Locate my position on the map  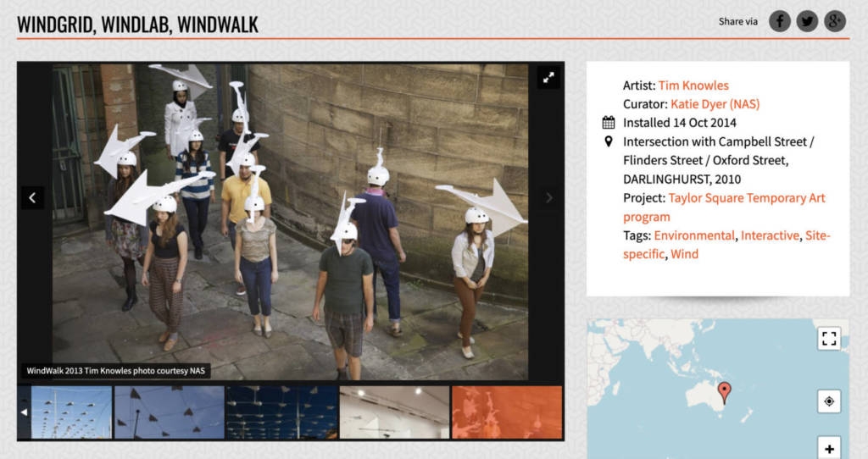click(x=829, y=401)
